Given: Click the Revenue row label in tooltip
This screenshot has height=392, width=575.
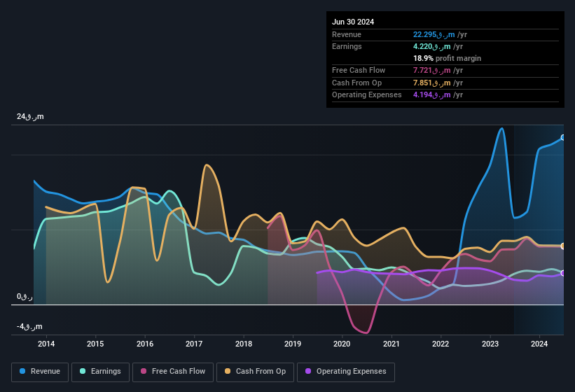Looking at the screenshot, I should [x=347, y=34].
